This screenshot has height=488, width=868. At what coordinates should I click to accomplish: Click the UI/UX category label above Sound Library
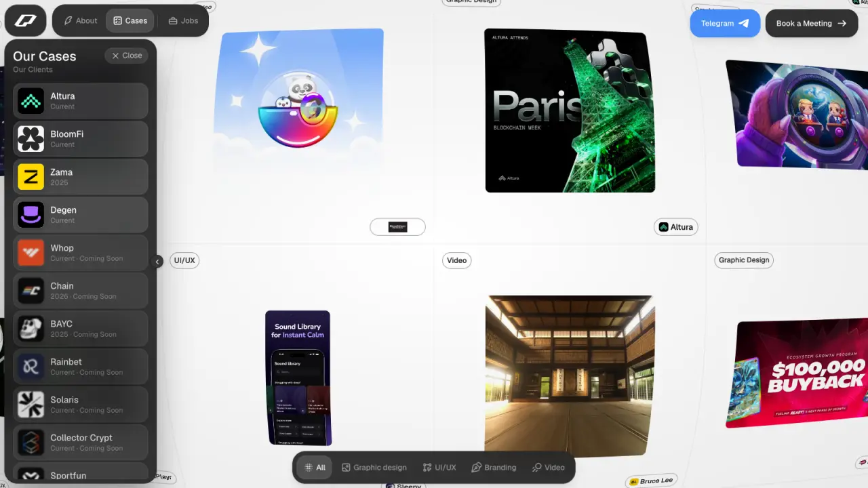[x=184, y=260]
